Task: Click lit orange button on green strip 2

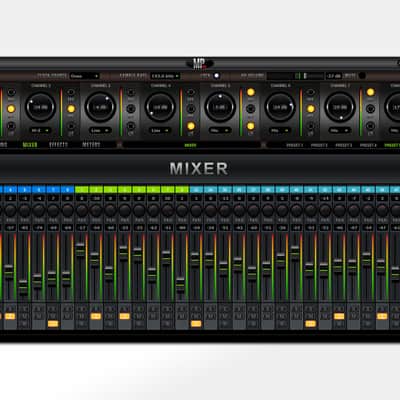Action: point(96,316)
